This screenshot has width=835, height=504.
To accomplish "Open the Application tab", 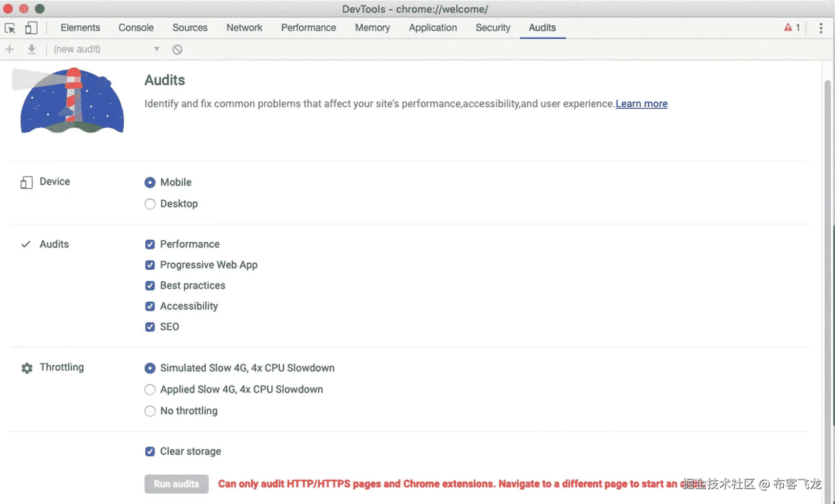I will [x=433, y=28].
